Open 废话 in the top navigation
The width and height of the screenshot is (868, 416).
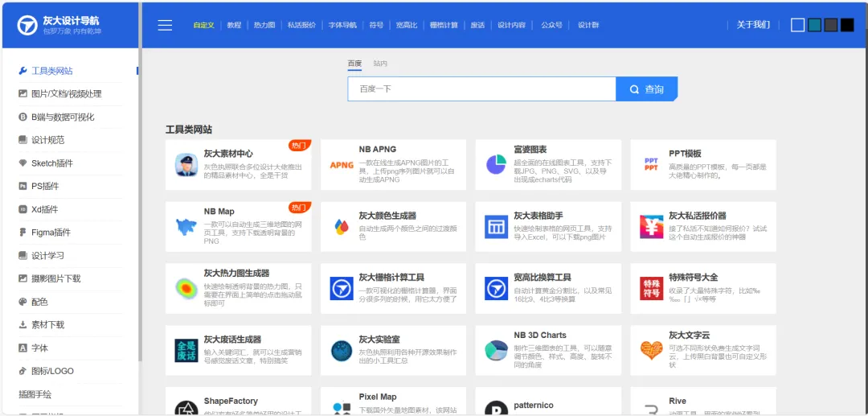pyautogui.click(x=477, y=25)
